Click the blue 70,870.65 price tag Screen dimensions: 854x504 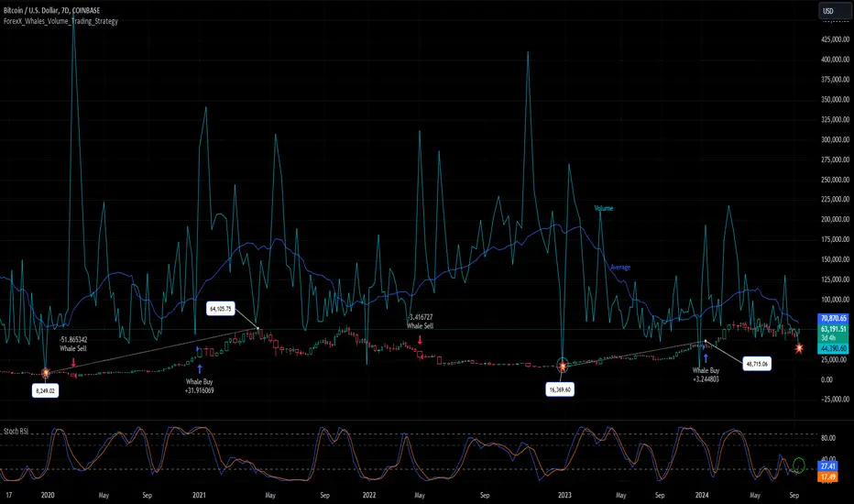tap(833, 318)
